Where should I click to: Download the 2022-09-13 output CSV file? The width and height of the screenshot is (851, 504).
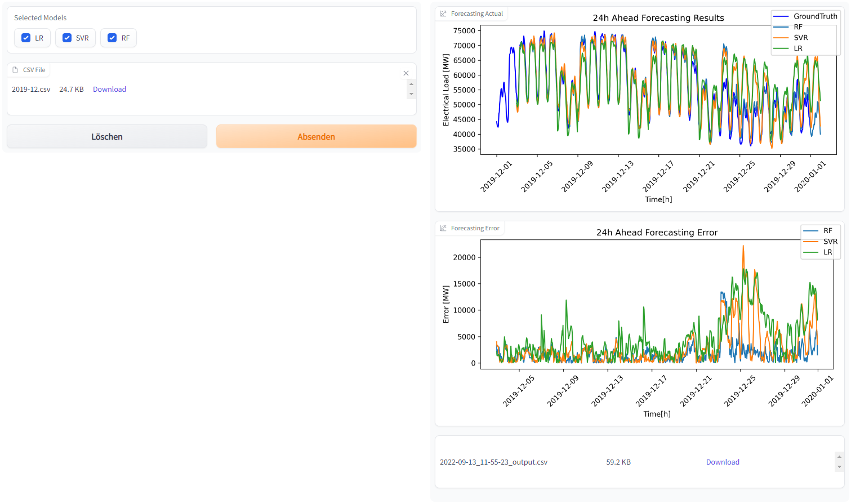[x=723, y=462]
